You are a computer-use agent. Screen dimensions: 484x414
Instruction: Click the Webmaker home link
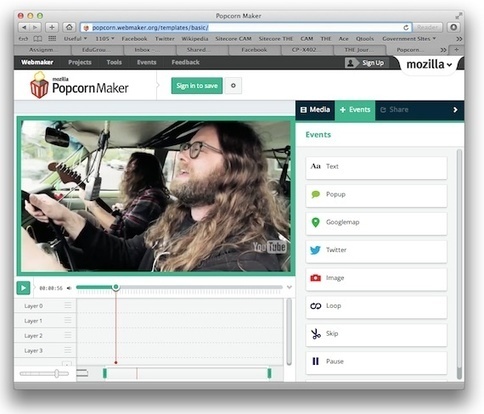click(37, 62)
